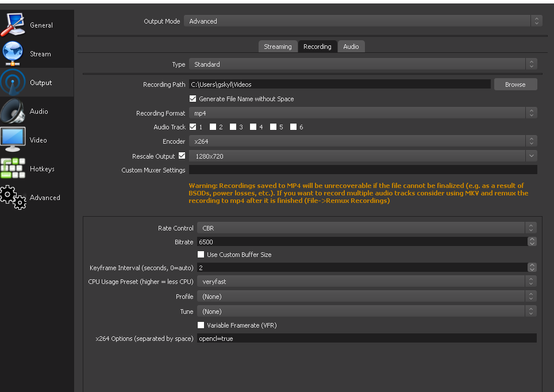Enable audio track 6 checkbox
554x392 pixels.
[x=293, y=126]
